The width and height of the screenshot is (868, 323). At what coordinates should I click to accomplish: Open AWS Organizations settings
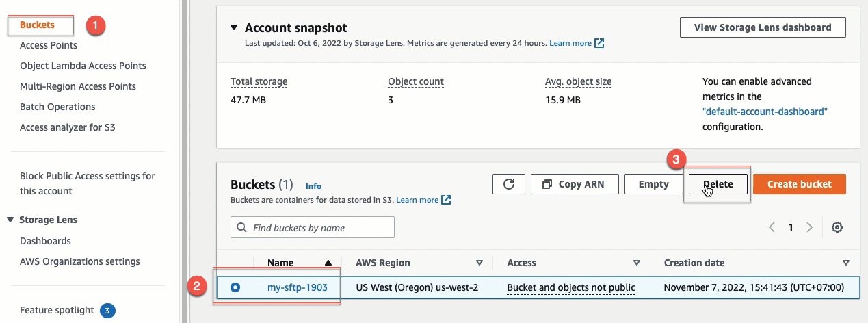(x=80, y=261)
